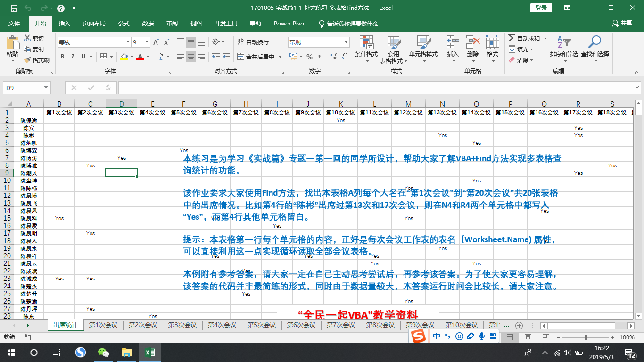Image resolution: width=644 pixels, height=362 pixels.
Task: Toggle top vertical alignment
Action: (180, 42)
